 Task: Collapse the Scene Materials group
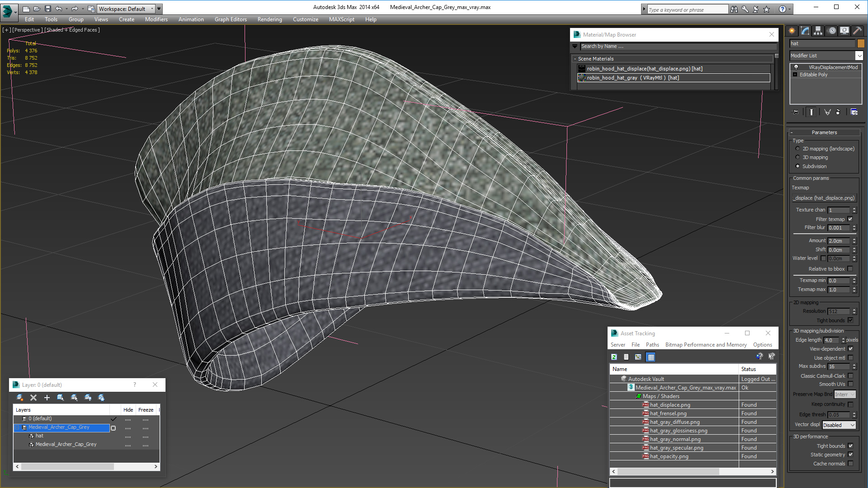pyautogui.click(x=575, y=59)
